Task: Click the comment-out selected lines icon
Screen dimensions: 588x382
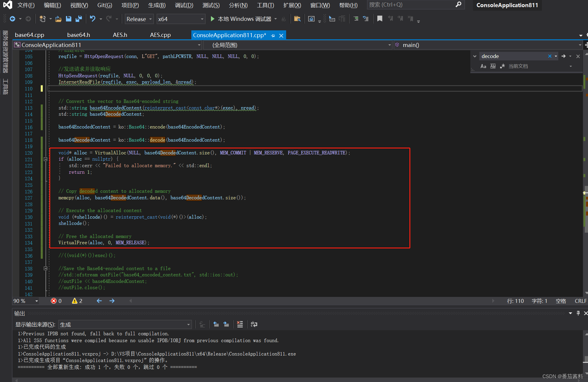Action: [x=356, y=19]
